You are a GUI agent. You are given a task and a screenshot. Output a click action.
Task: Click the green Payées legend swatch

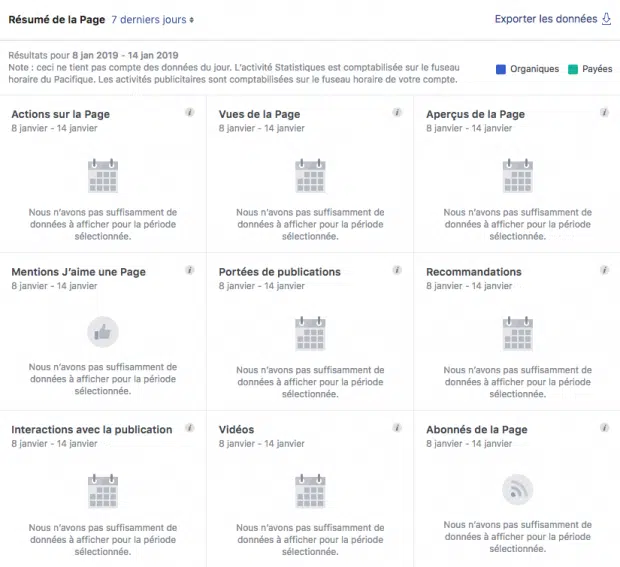pyautogui.click(x=573, y=69)
